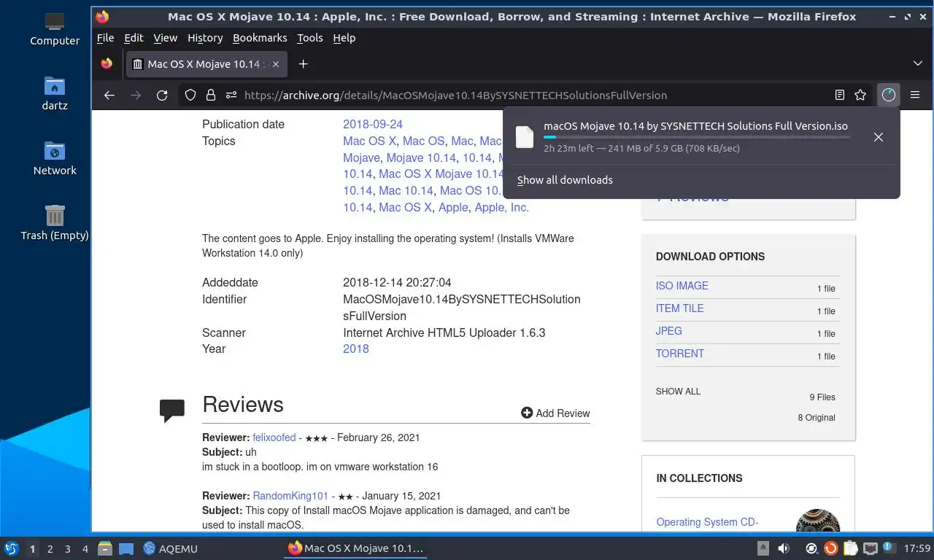The width and height of the screenshot is (934, 560).
Task: Click the reviews speech bubble icon
Action: pos(172,411)
